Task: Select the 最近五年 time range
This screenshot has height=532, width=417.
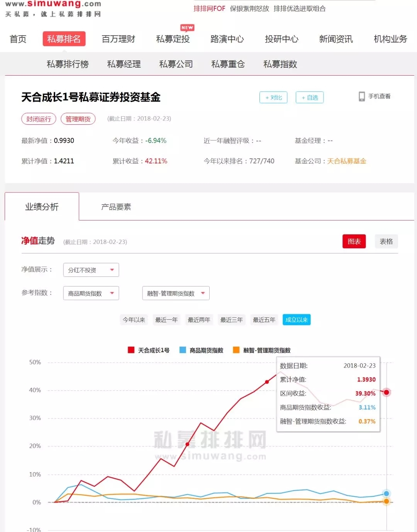Action: [264, 320]
